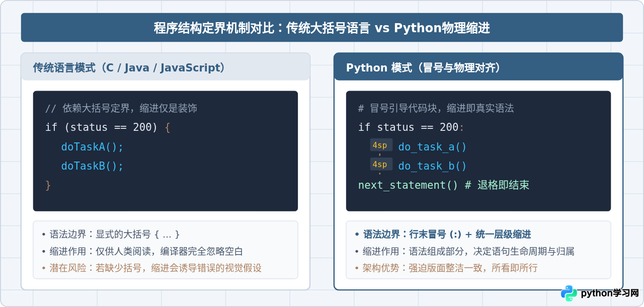This screenshot has width=644, height=307.
Task: Click the main title banner text
Action: 322,28
